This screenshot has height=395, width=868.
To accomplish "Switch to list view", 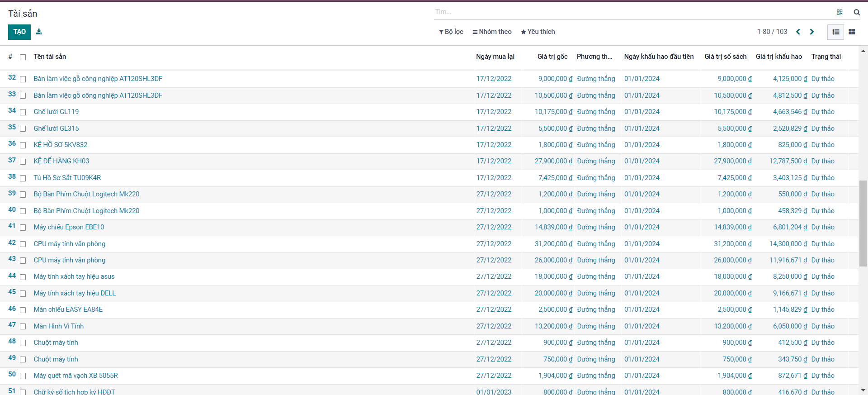I will (x=836, y=32).
